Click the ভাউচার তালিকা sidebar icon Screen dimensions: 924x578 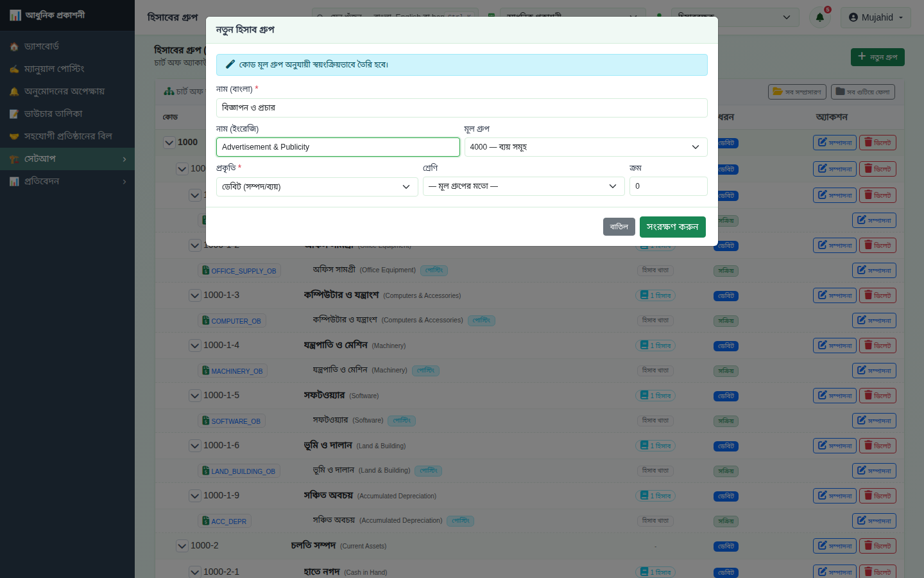pos(14,114)
